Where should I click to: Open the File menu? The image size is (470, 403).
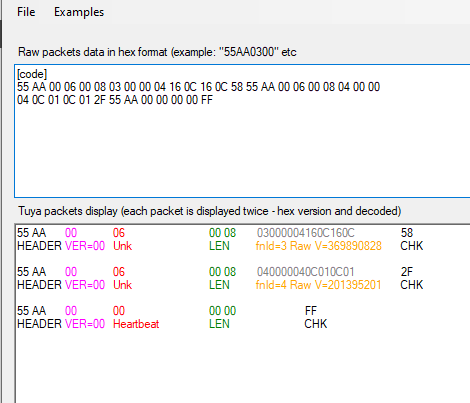(x=26, y=12)
